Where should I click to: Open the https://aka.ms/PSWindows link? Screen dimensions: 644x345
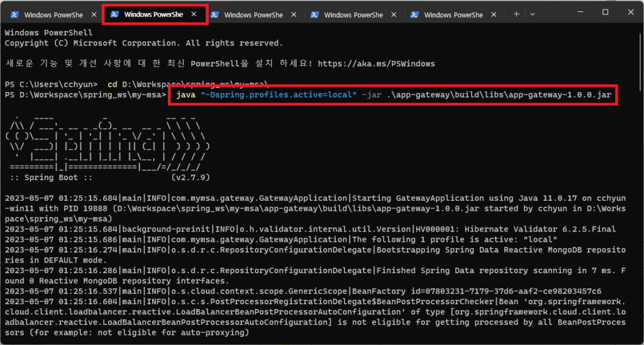[x=376, y=64]
